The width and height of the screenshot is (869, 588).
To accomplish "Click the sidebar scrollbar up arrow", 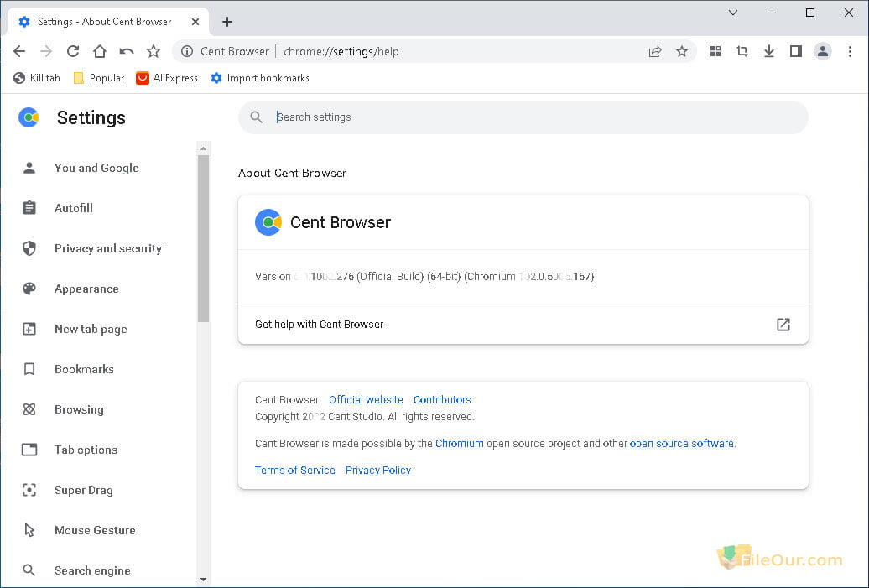I will (x=203, y=148).
